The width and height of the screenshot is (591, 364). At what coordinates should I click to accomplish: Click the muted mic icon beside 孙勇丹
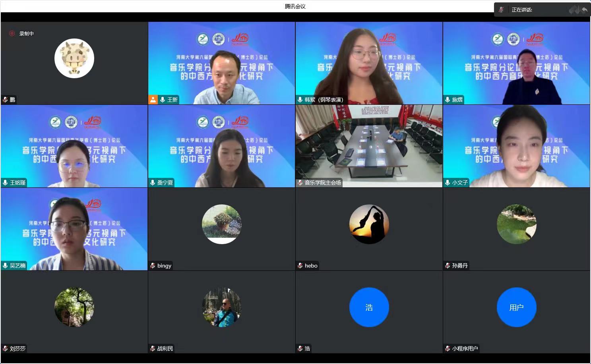448,266
